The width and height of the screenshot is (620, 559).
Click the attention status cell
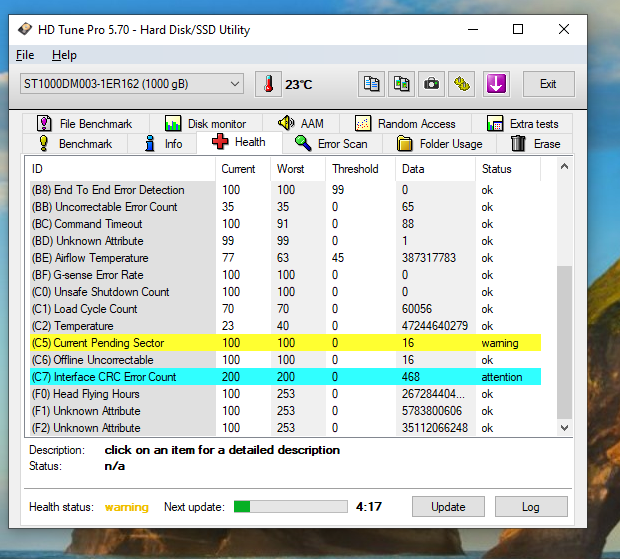[502, 377]
